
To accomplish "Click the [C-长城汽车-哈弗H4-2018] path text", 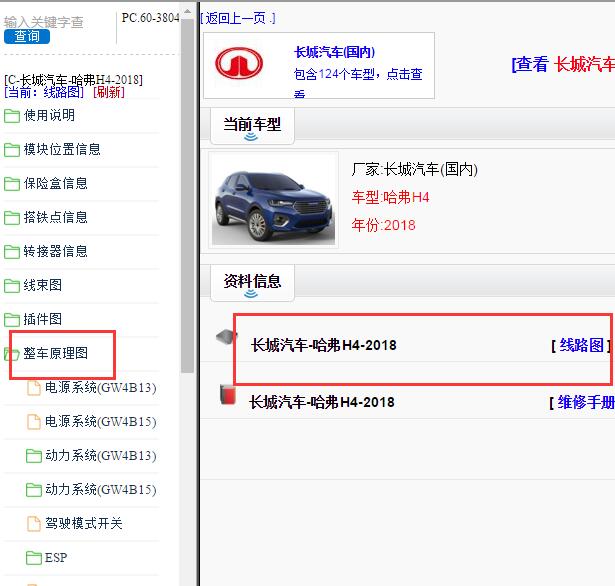I will tap(73, 80).
